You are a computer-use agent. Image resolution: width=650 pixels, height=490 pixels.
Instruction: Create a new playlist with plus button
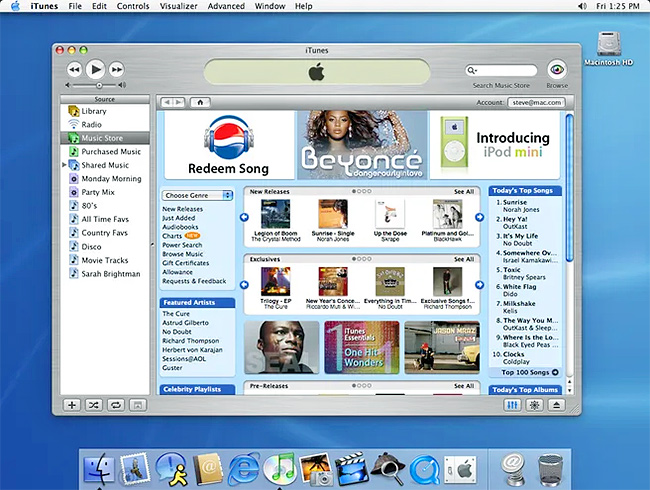pyautogui.click(x=72, y=405)
